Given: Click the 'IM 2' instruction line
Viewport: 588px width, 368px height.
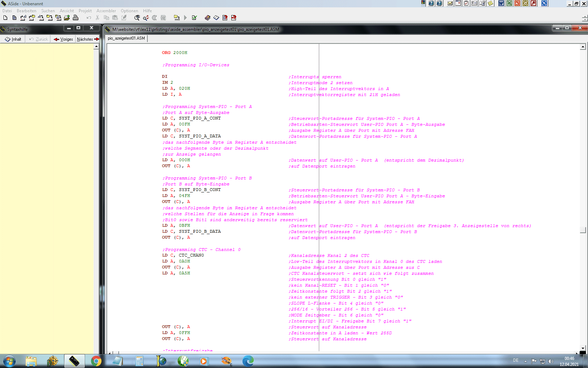Looking at the screenshot, I should point(167,83).
